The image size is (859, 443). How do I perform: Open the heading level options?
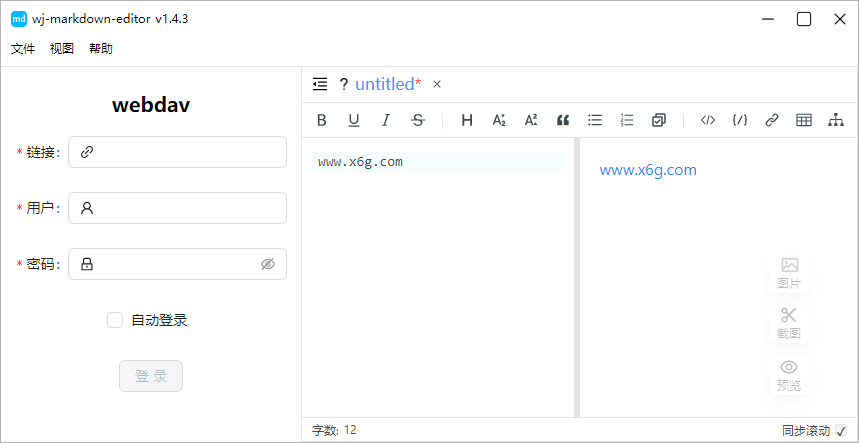tap(467, 120)
